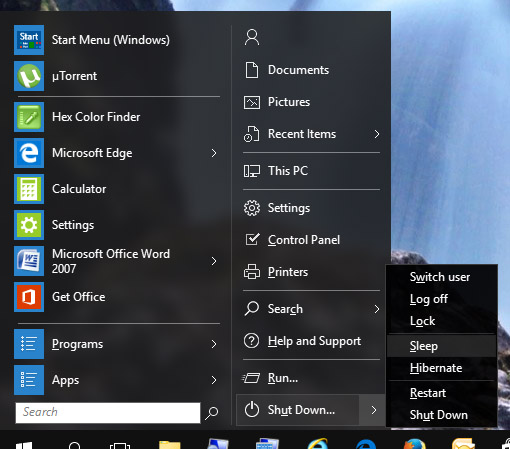Expand the Microsoft Office Word 2007 arrow
510x449 pixels.
click(x=214, y=261)
